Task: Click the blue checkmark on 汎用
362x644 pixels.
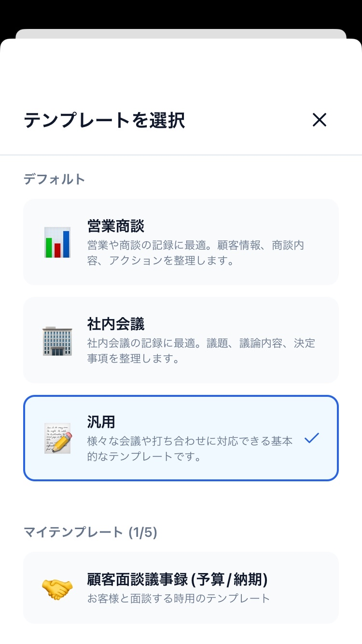Action: 312,438
